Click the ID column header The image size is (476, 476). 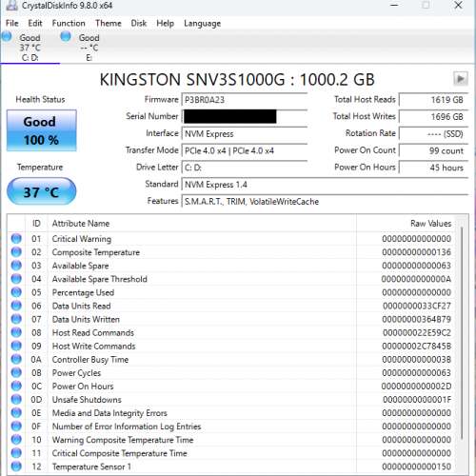point(36,224)
